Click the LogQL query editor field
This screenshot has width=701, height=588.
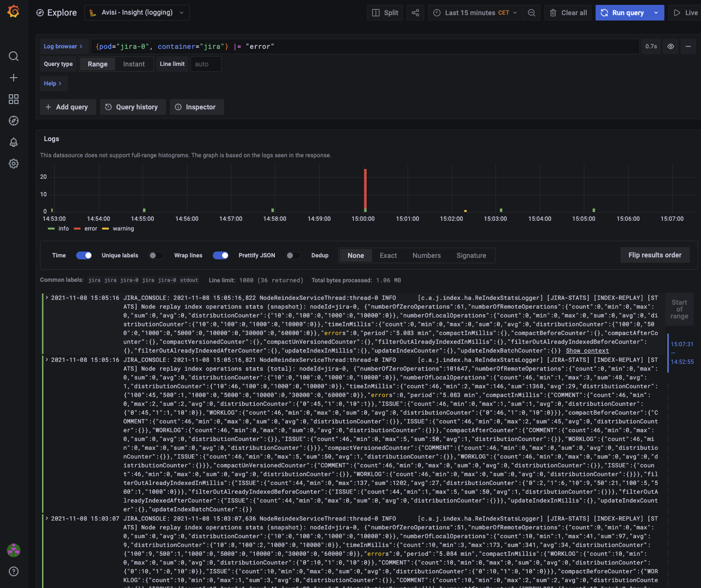pyautogui.click(x=365, y=46)
